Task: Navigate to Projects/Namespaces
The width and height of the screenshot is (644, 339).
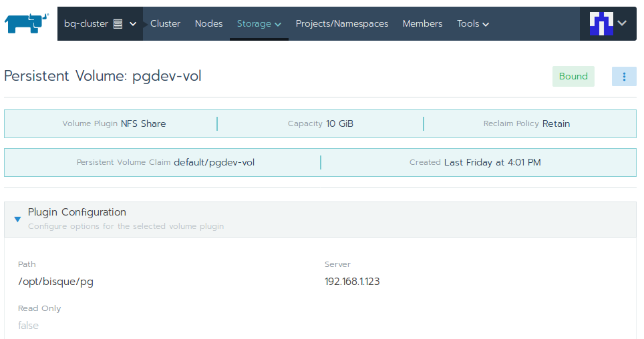Action: coord(341,23)
